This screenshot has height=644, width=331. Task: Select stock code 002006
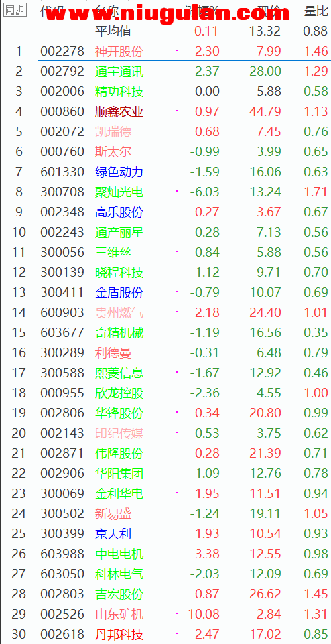tap(62, 91)
